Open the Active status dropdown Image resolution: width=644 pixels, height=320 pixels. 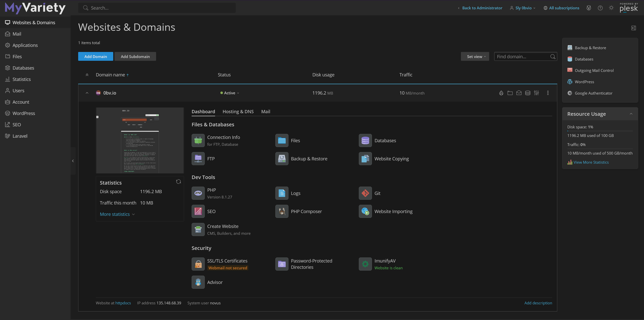pyautogui.click(x=229, y=93)
